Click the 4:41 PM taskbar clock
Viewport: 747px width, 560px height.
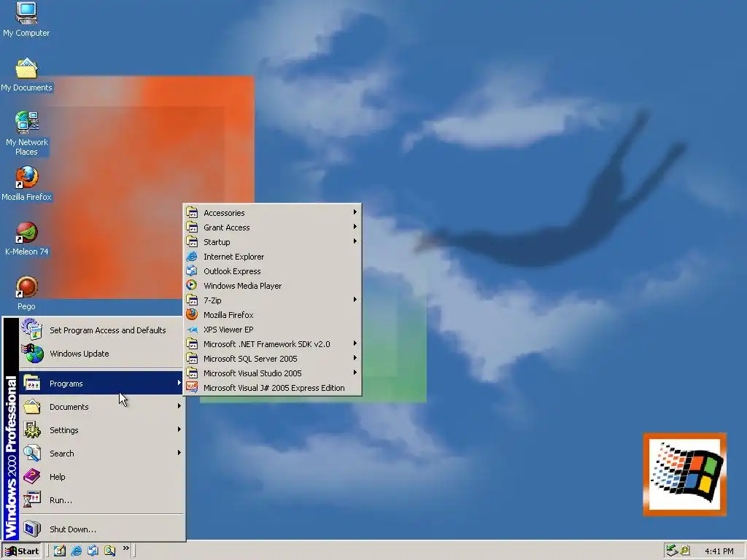click(x=719, y=551)
